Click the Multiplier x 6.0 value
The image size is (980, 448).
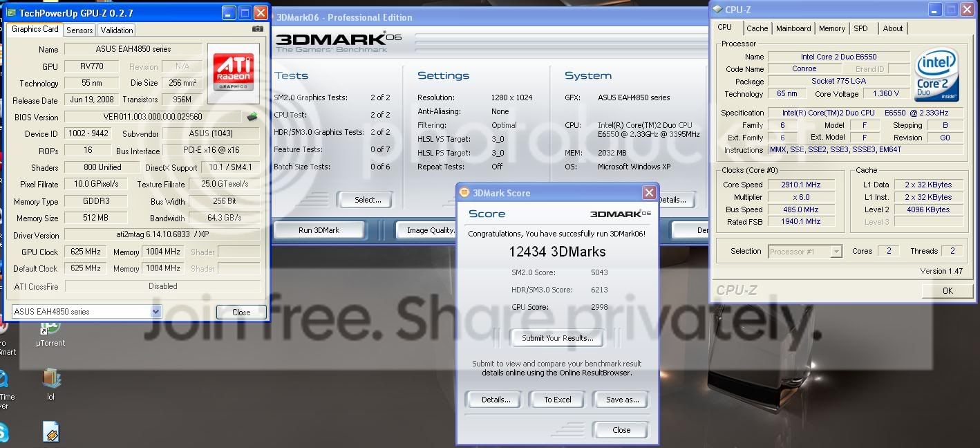[x=801, y=197]
